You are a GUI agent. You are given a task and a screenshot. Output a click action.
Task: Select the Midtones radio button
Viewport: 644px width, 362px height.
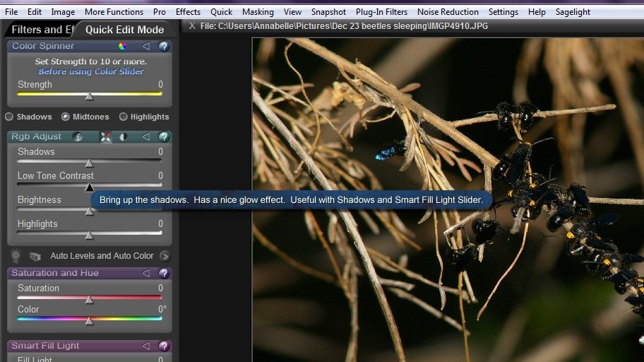66,117
